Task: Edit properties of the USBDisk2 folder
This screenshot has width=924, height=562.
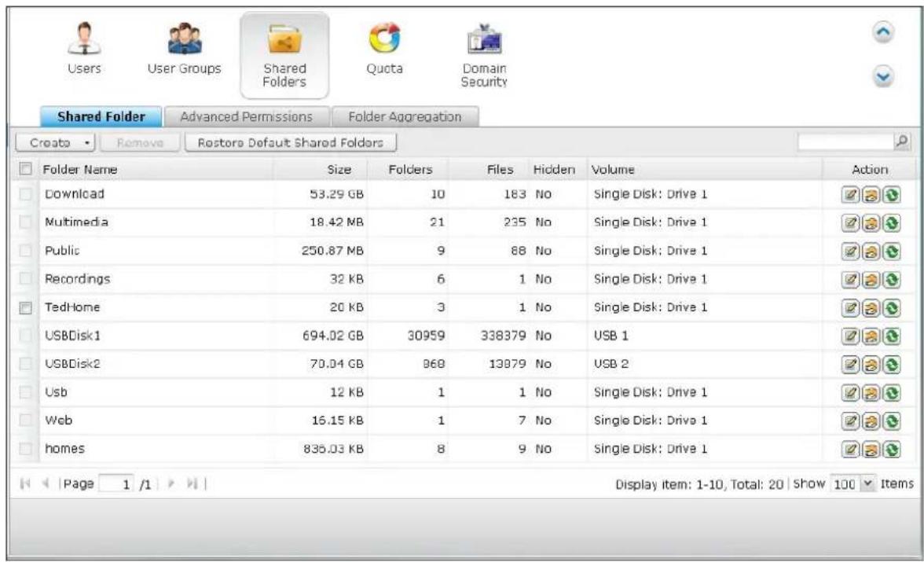Action: 850,365
